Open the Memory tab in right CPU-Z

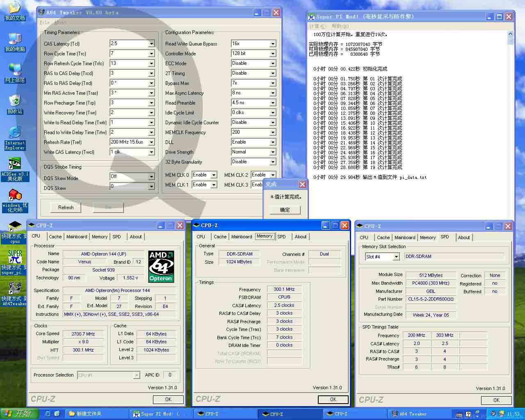pyautogui.click(x=428, y=237)
